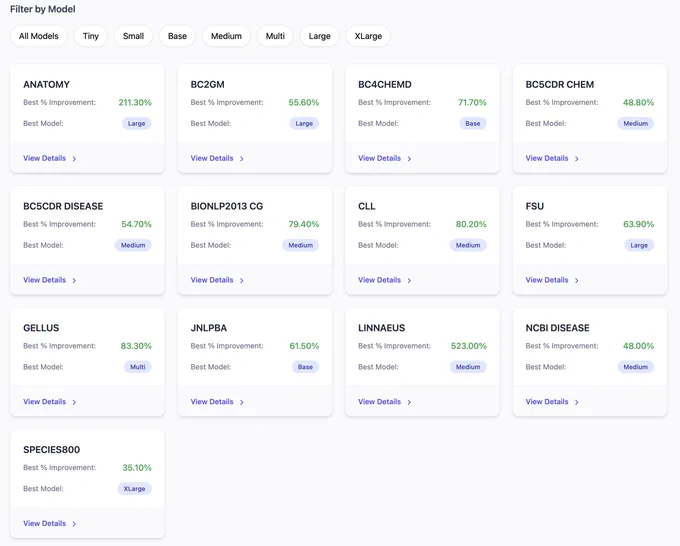Click the chevron arrow on BC4CHEMD card
The image size is (680, 546).
coord(409,159)
